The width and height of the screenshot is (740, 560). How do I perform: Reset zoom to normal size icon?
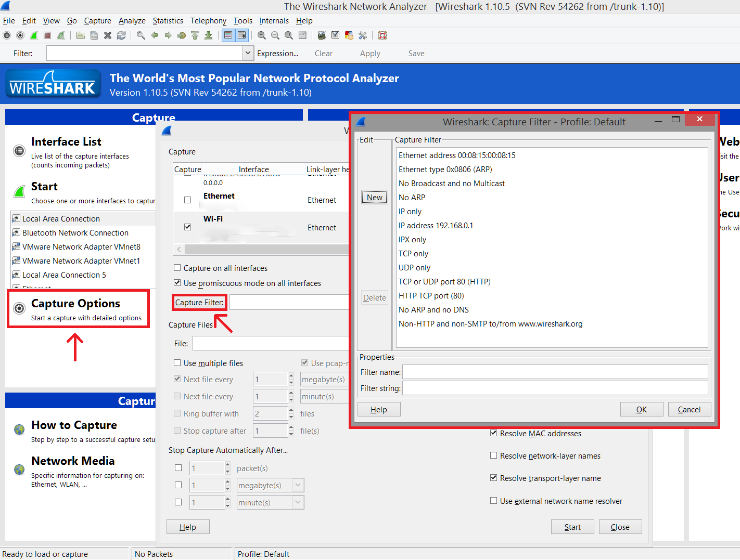point(289,35)
